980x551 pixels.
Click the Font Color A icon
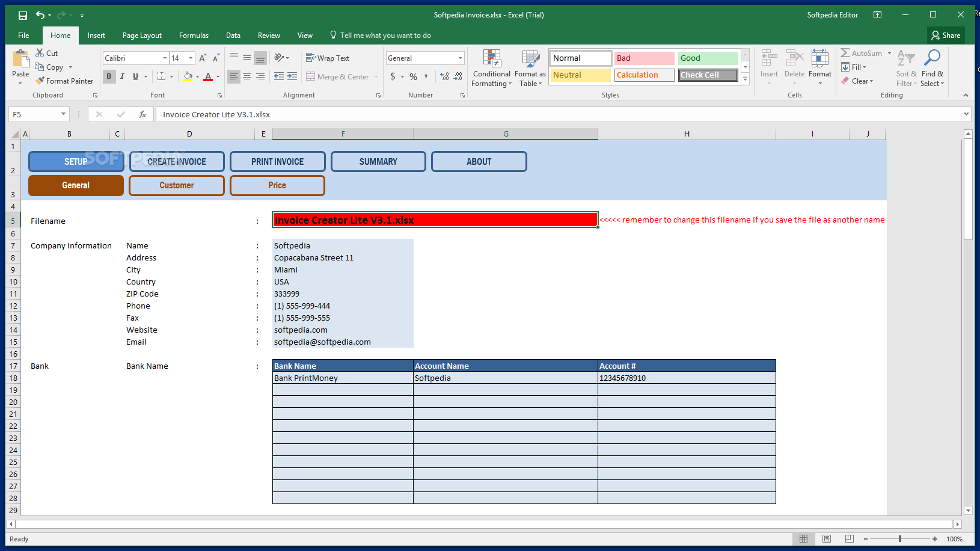[208, 76]
